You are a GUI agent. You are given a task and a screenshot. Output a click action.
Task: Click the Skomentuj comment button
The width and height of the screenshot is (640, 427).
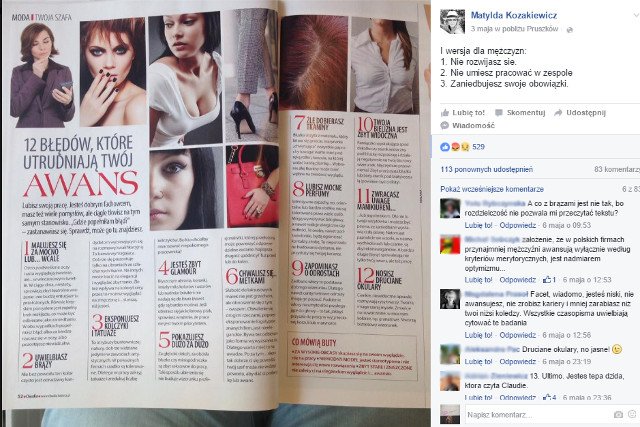click(x=520, y=113)
